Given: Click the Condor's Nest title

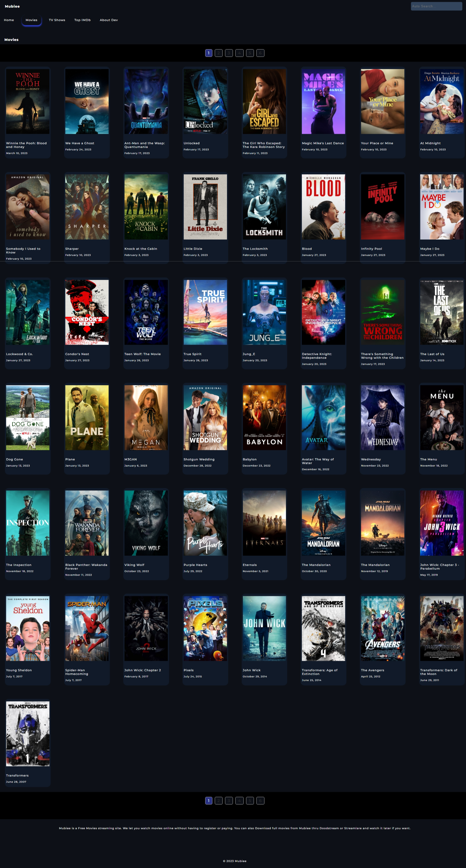Looking at the screenshot, I should (x=77, y=354).
